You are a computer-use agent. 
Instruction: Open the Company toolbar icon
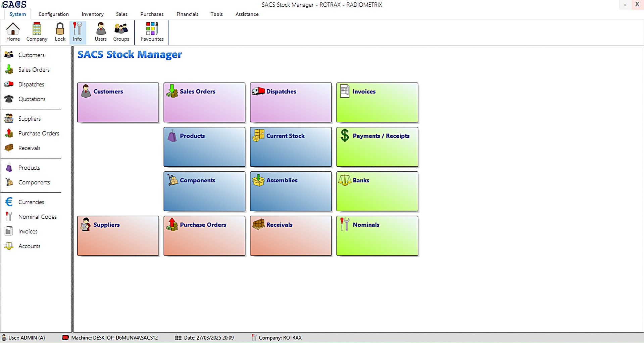[x=37, y=29]
